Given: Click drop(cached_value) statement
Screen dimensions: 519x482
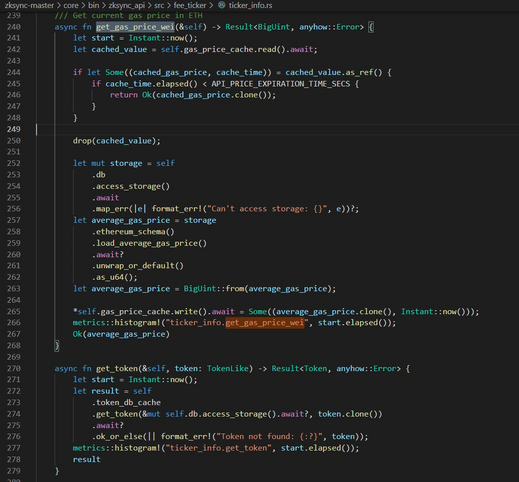Looking at the screenshot, I should point(117,141).
